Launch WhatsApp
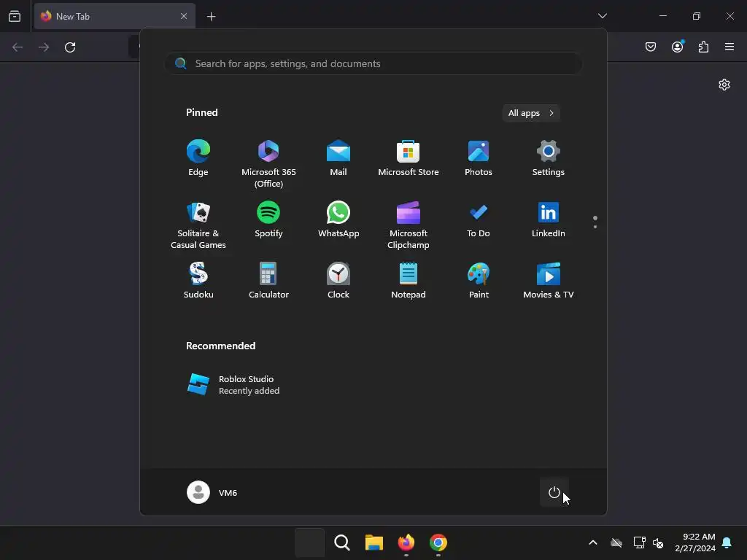Viewport: 747px width, 560px height. point(338,219)
